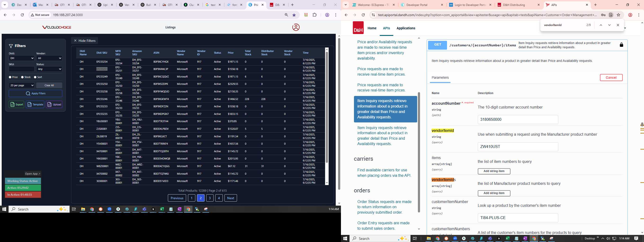Viewport: 644px width, 242px height.
Task: Click the Cancel button in Parameters
Action: [x=611, y=78]
